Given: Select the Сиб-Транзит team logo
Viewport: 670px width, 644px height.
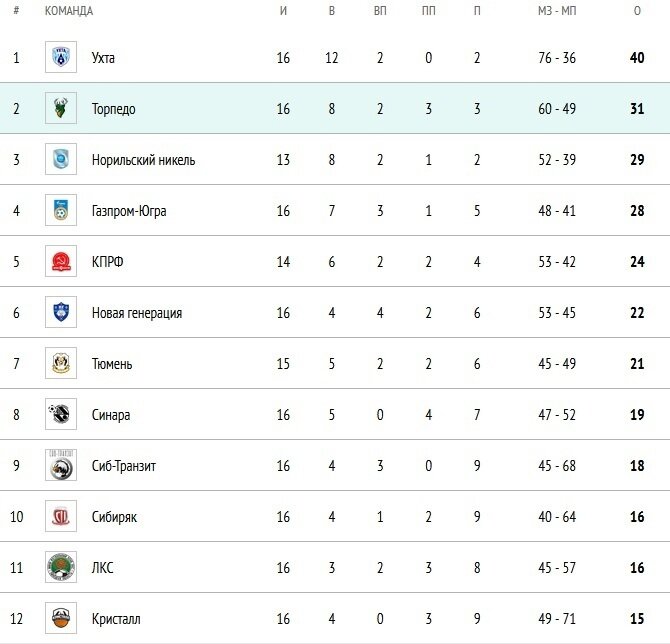Looking at the screenshot, I should (x=60, y=466).
